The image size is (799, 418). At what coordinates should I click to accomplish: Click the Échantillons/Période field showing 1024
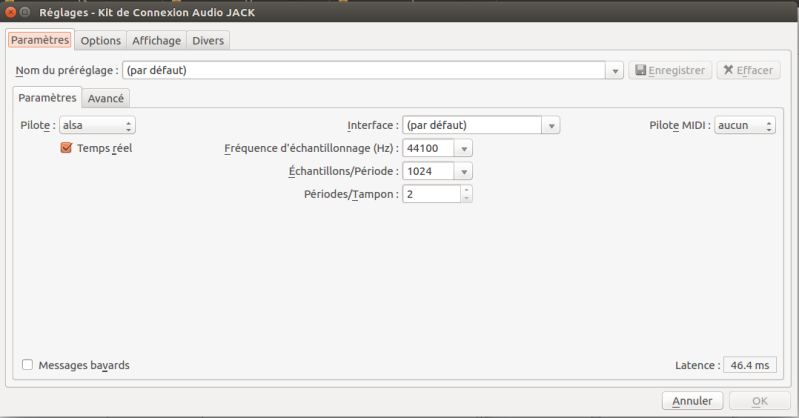pyautogui.click(x=428, y=171)
